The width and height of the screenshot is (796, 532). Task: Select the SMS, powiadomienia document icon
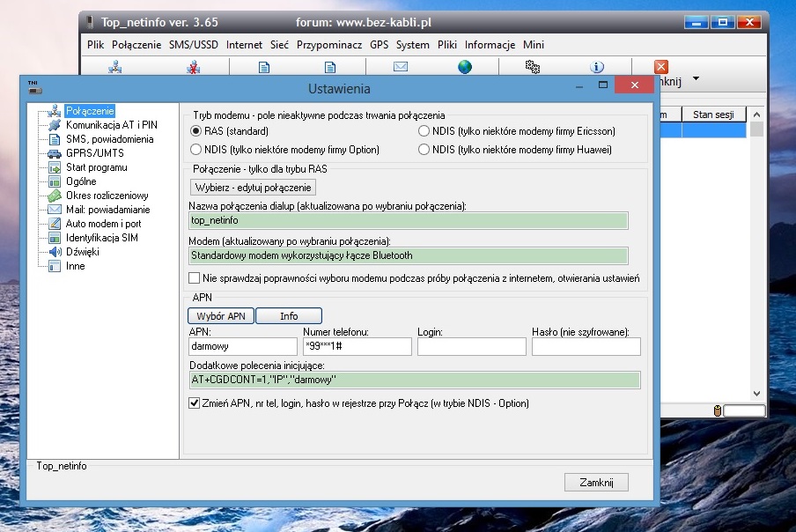55,139
